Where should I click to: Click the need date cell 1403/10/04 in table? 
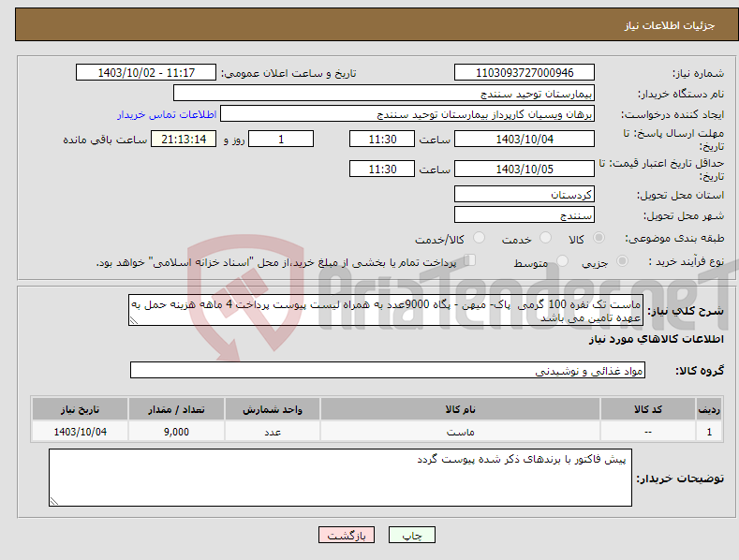coord(81,432)
